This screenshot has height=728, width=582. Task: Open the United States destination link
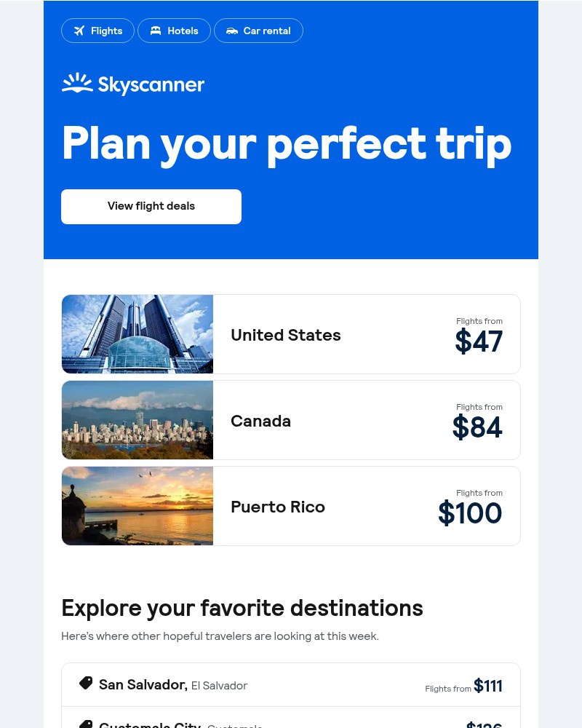click(x=286, y=335)
